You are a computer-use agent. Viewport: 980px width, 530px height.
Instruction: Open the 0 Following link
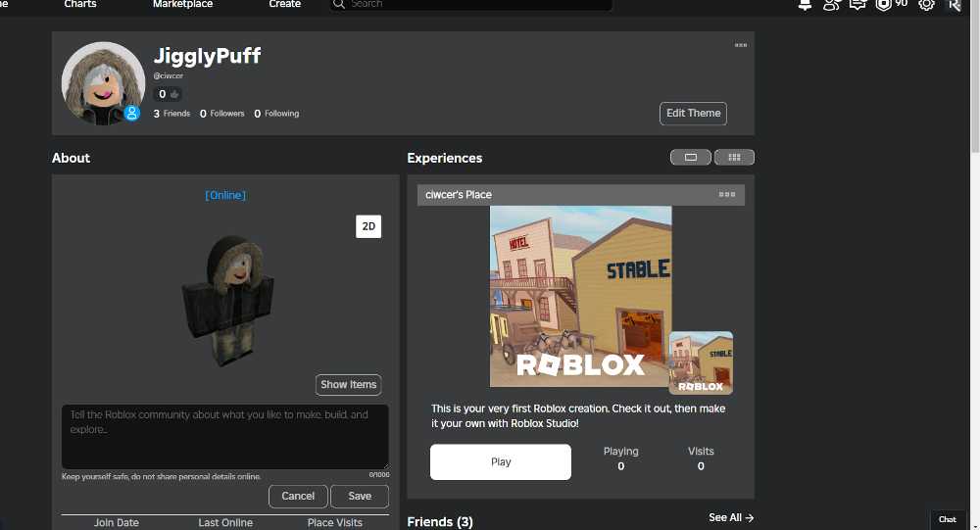[x=276, y=113]
